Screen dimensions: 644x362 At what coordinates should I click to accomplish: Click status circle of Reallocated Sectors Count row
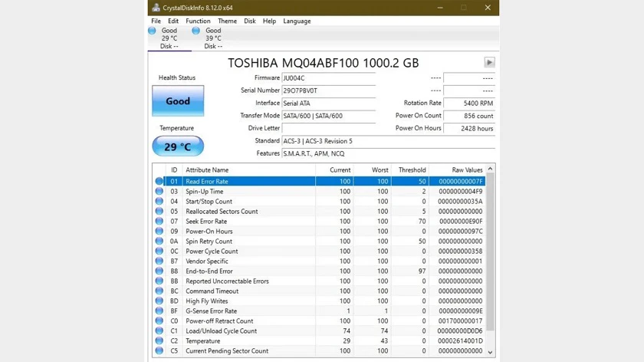click(x=159, y=211)
